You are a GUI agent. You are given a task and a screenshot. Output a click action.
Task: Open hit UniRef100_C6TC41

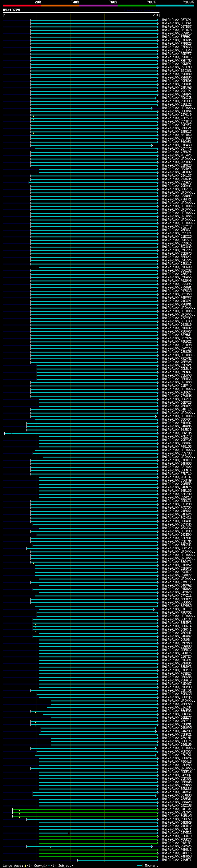coord(177,23)
